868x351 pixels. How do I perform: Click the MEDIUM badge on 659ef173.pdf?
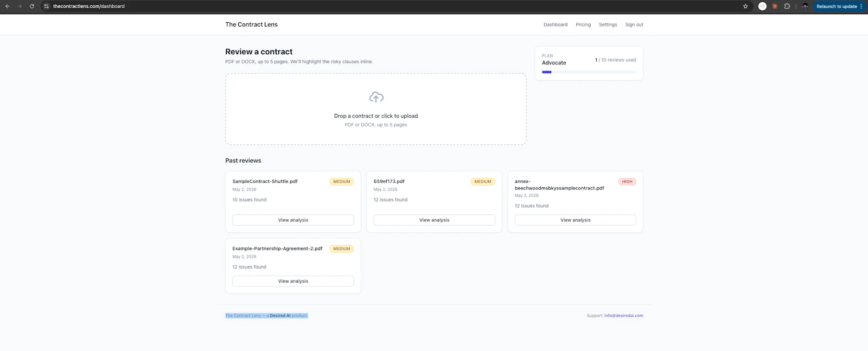click(x=483, y=182)
